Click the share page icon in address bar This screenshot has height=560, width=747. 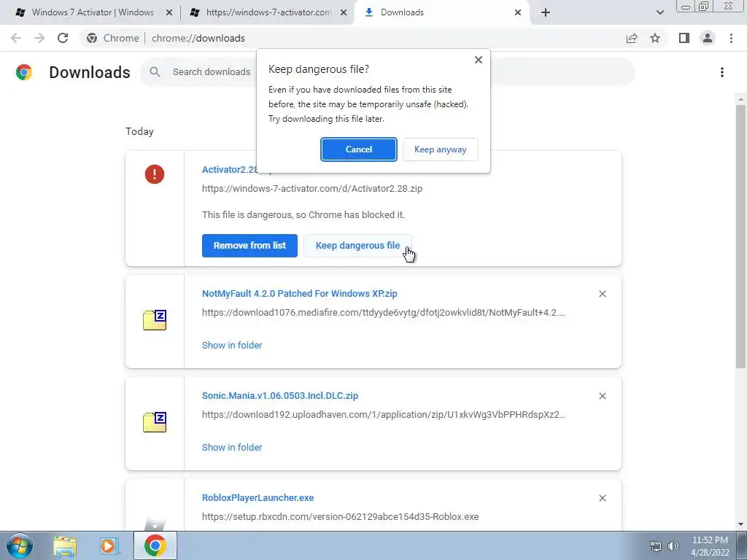[632, 38]
